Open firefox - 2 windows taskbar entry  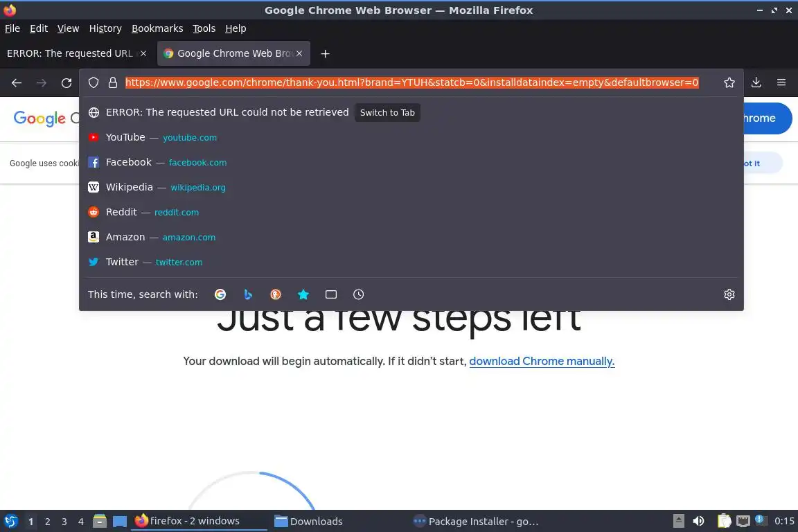pyautogui.click(x=199, y=522)
